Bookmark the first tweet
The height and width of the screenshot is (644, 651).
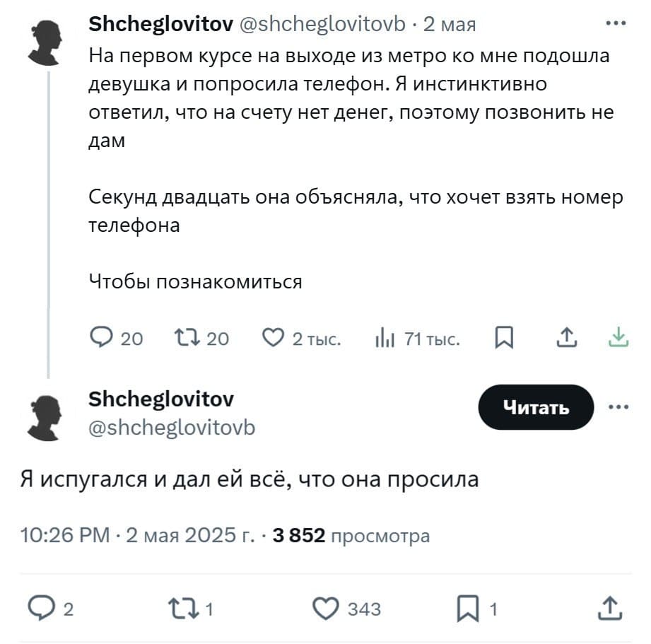point(503,338)
